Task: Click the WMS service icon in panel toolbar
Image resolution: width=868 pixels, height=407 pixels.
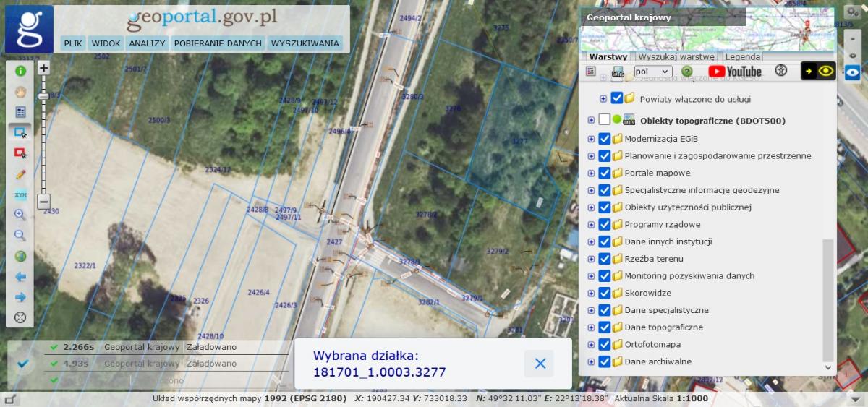Action: tap(618, 72)
